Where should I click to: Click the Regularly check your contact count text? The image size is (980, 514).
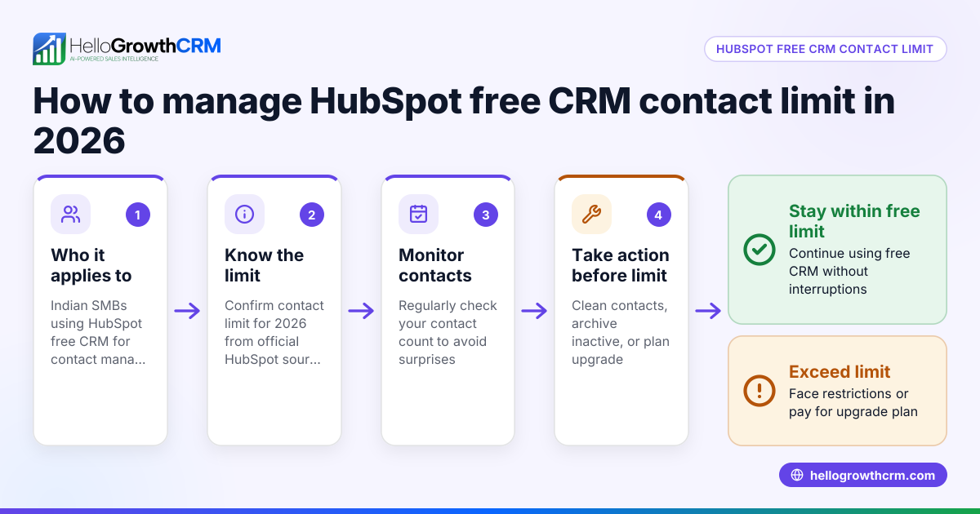(448, 332)
